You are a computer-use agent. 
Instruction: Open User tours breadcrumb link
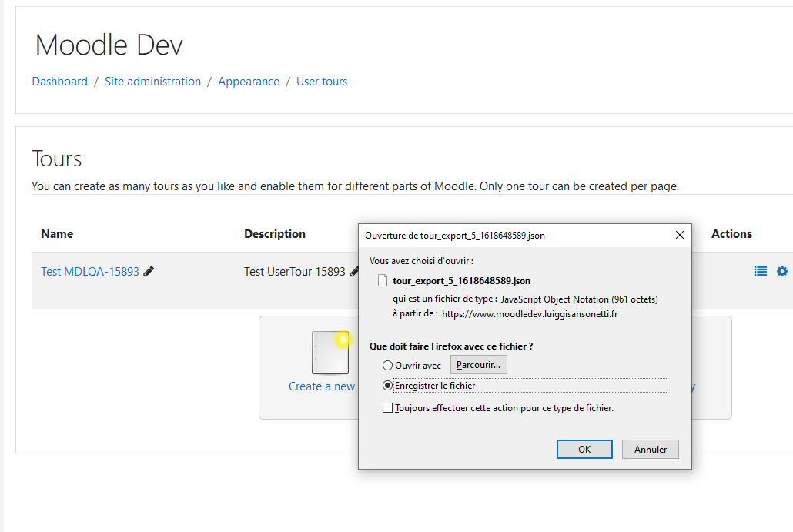click(322, 82)
